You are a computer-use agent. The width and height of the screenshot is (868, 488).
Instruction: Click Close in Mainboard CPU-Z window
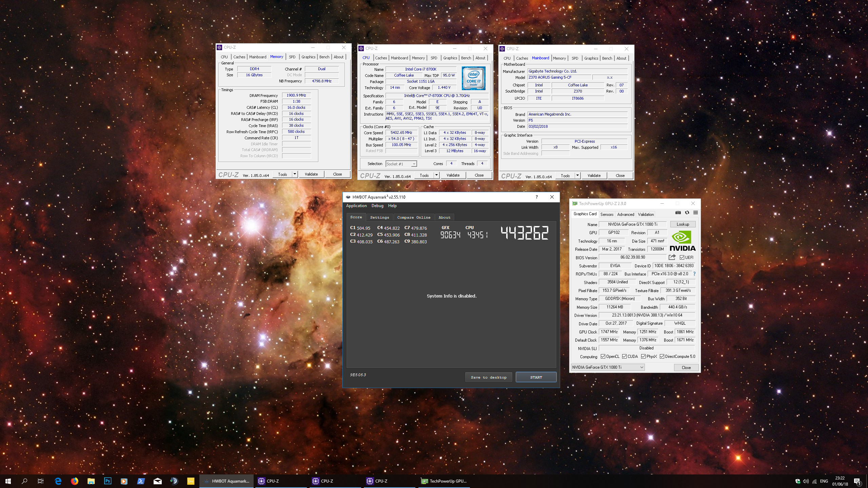point(620,176)
